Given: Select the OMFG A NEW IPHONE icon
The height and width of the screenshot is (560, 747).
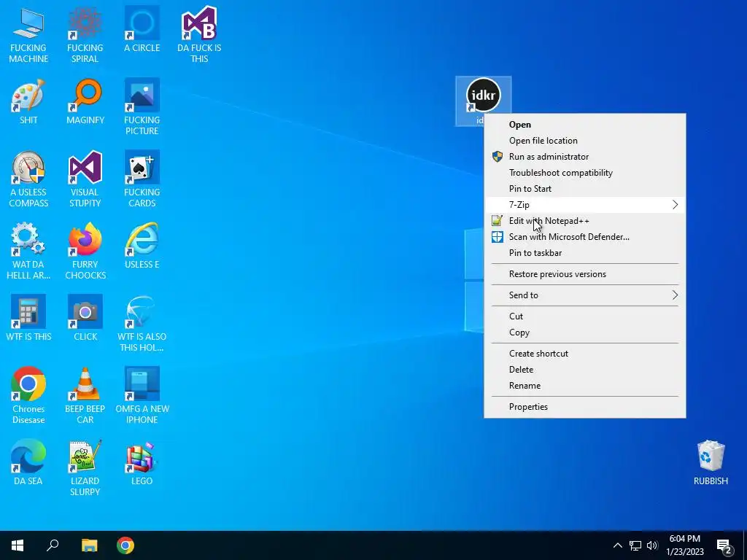Looking at the screenshot, I should 142,385.
